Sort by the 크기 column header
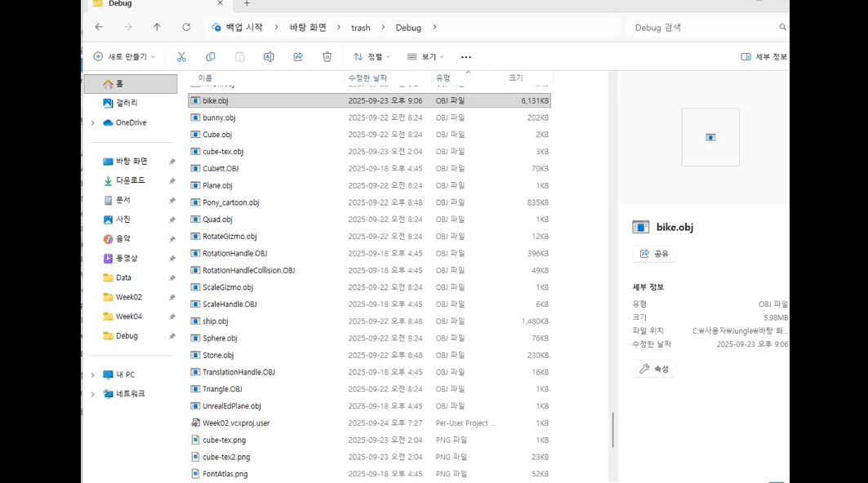Screen dimensions: 868x483 point(515,78)
